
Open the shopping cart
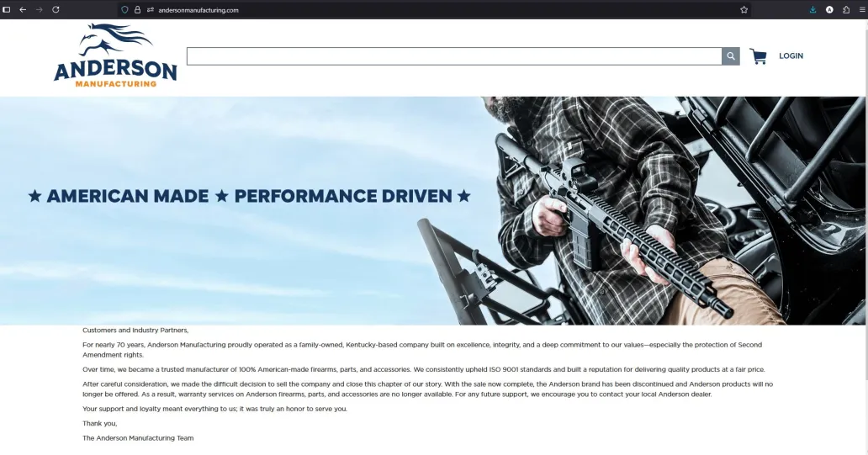[x=758, y=56]
